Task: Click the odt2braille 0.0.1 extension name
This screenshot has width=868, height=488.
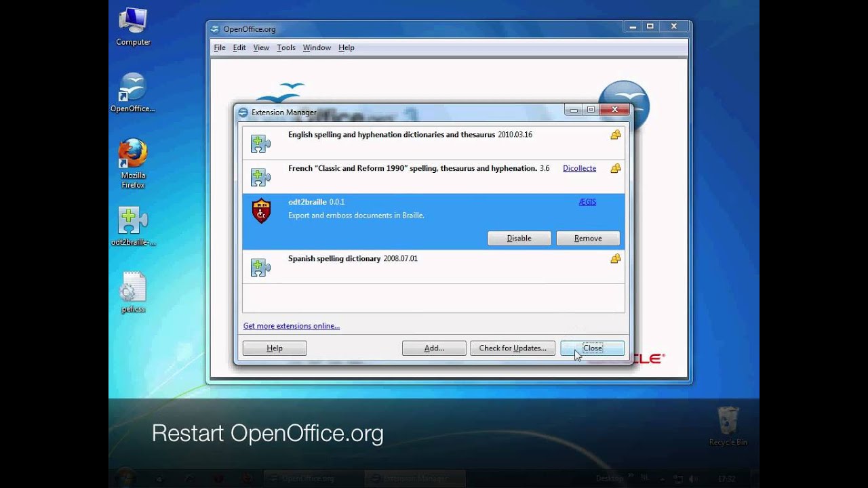Action: coord(317,202)
